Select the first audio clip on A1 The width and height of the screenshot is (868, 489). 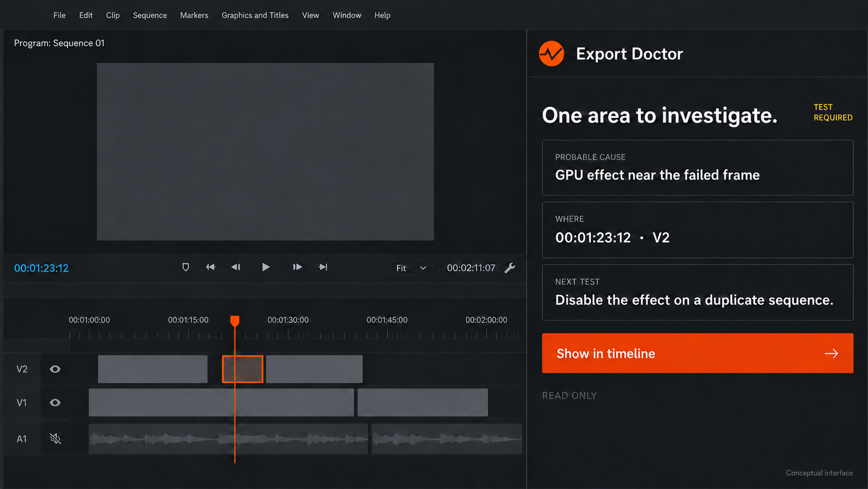228,439
